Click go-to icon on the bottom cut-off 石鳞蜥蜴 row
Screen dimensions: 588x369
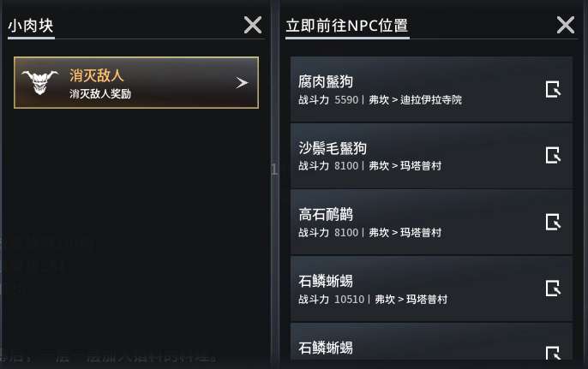(x=553, y=352)
